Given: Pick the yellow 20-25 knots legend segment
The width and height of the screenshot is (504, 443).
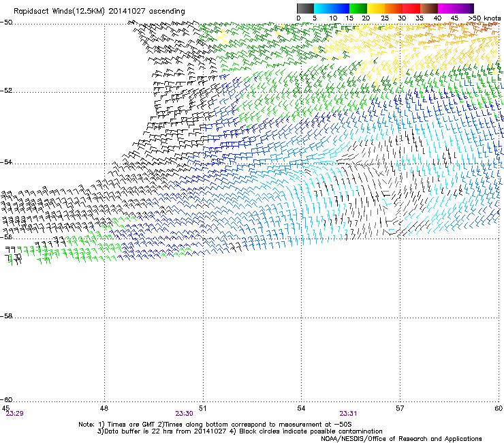Looking at the screenshot, I should click(x=376, y=8).
